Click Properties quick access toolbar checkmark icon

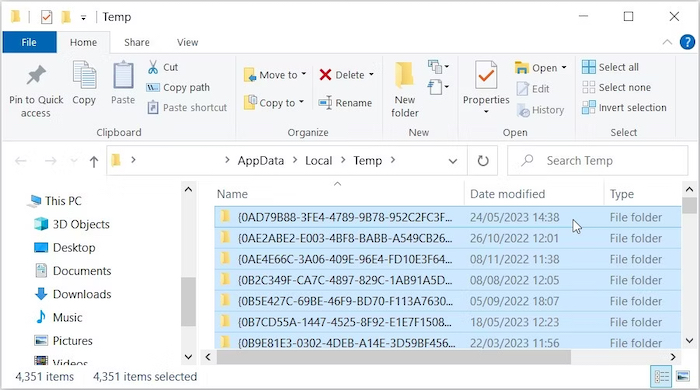[46, 17]
